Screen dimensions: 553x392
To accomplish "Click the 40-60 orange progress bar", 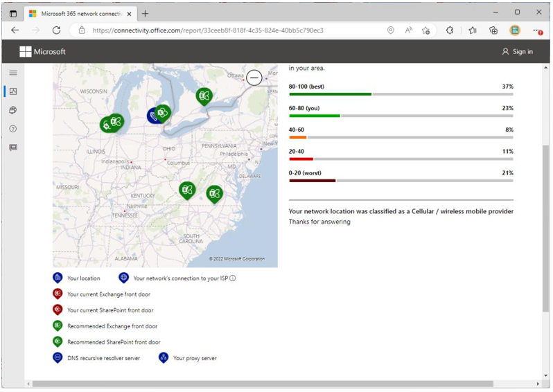I will (401, 138).
